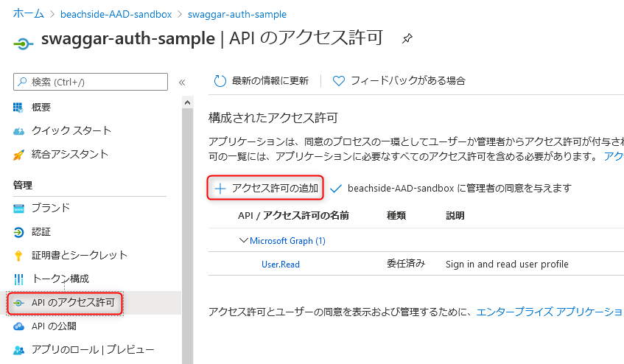Go to beachside-AAD-sandbox breadcrumb
The image size is (624, 364).
point(116,14)
